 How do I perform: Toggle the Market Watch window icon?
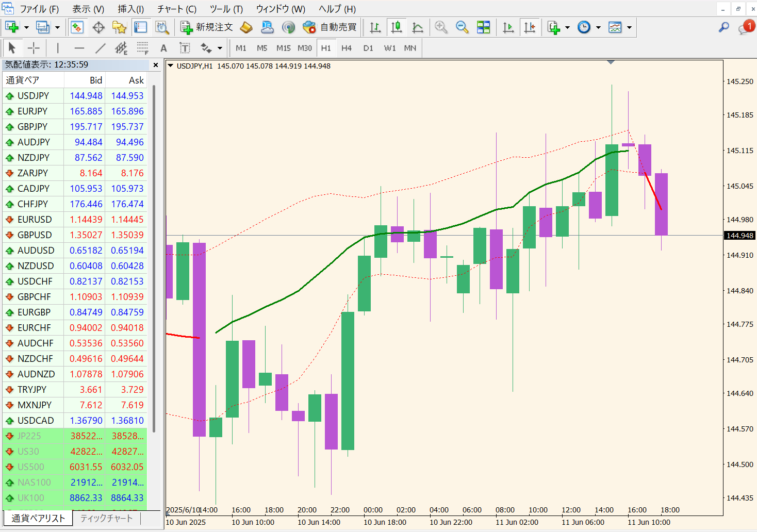(x=77, y=27)
